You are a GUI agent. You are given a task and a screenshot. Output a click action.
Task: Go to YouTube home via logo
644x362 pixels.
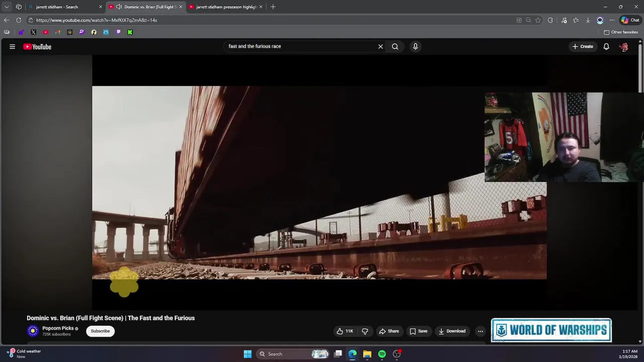point(37,47)
